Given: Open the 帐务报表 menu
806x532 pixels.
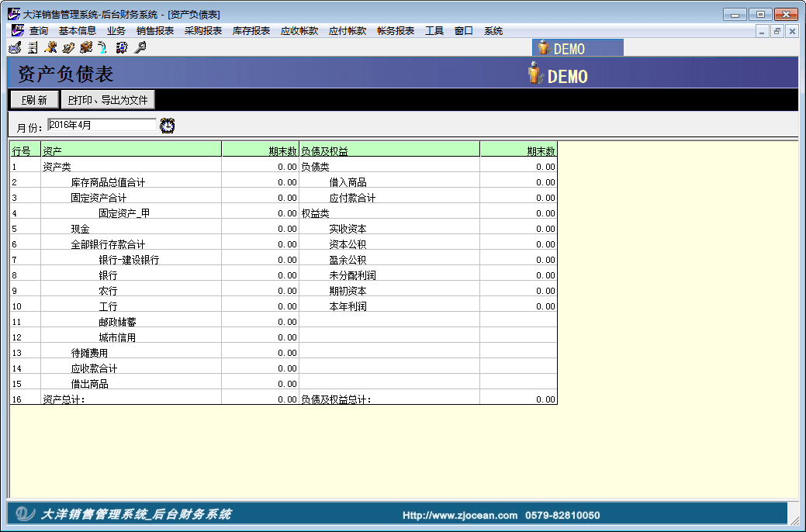Looking at the screenshot, I should click(396, 31).
